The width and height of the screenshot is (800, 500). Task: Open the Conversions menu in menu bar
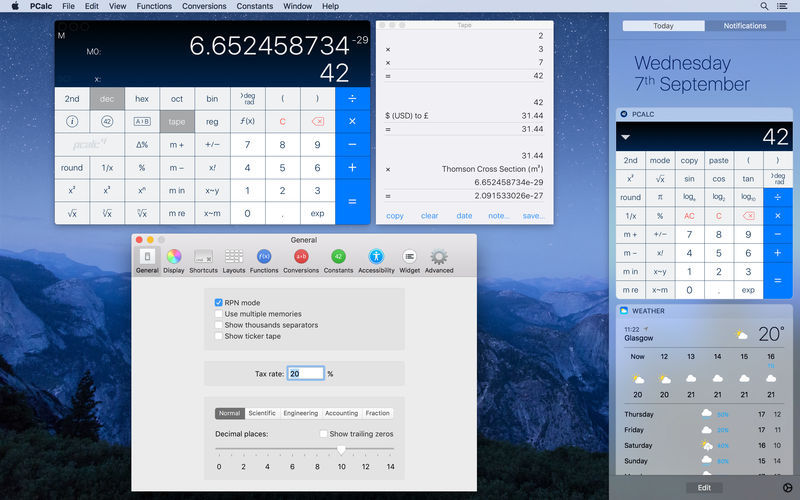coord(203,6)
